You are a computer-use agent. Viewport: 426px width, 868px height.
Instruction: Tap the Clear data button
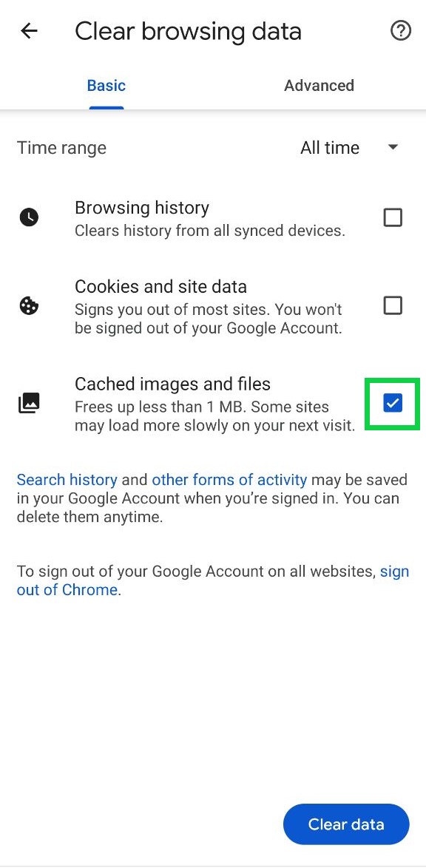point(345,824)
